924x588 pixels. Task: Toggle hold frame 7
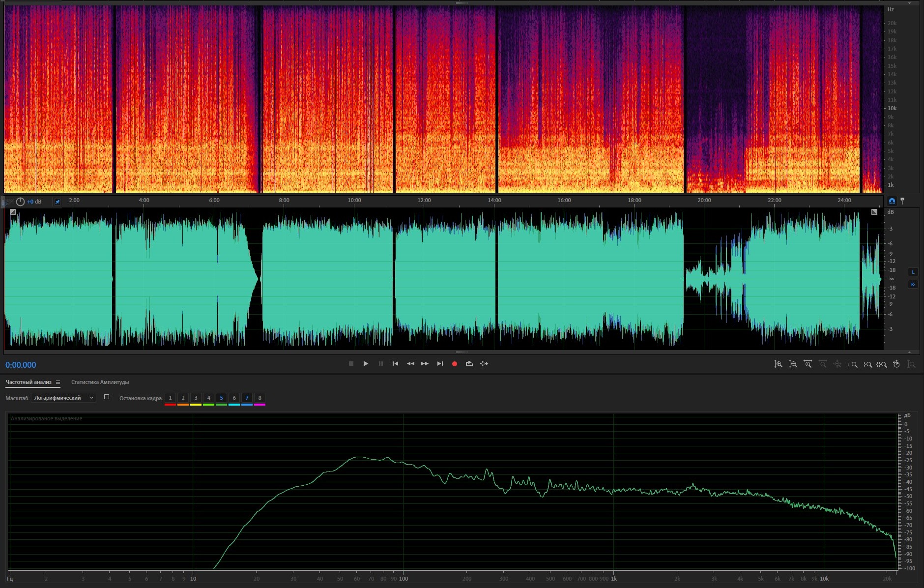[247, 398]
